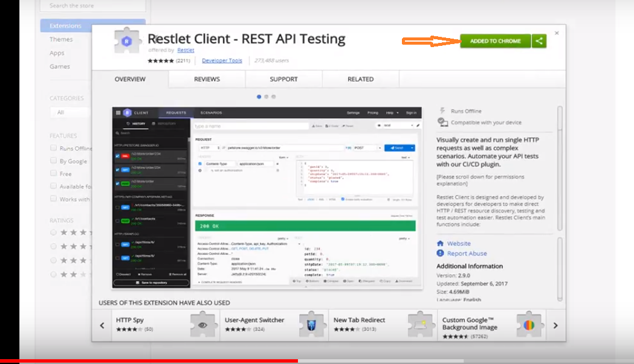
Task: Open the New Tab Redirect extension card
Action: [383, 325]
